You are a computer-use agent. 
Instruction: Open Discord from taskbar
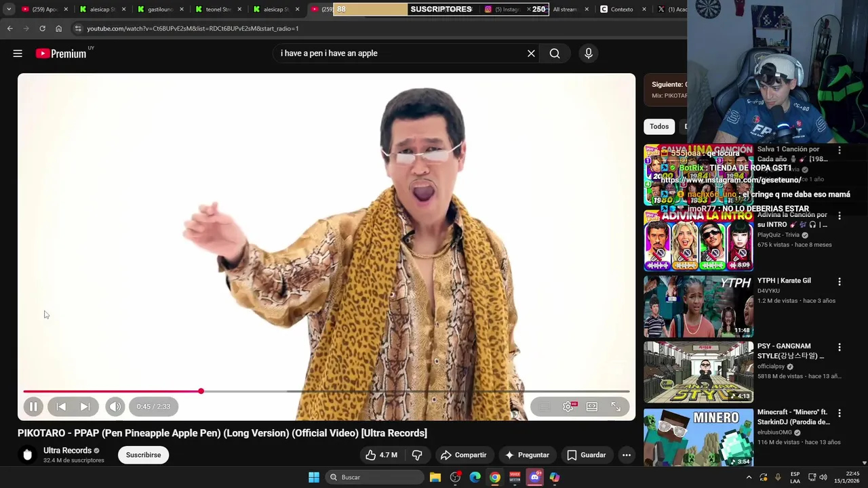(535, 477)
